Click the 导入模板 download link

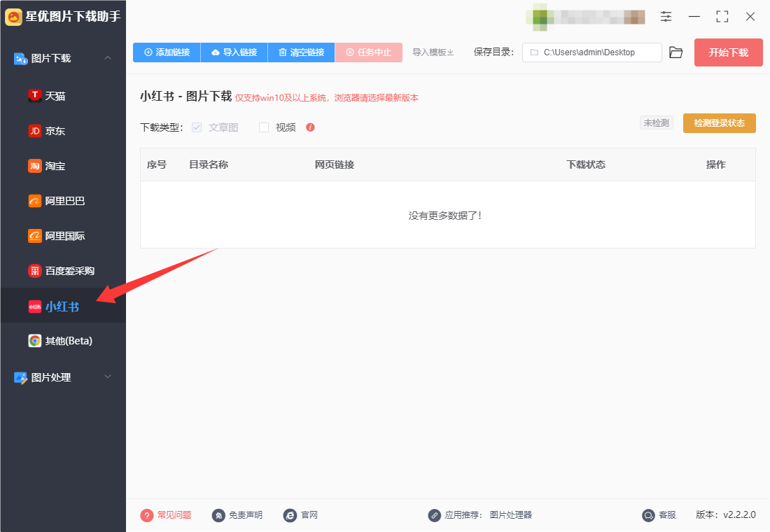pos(433,52)
